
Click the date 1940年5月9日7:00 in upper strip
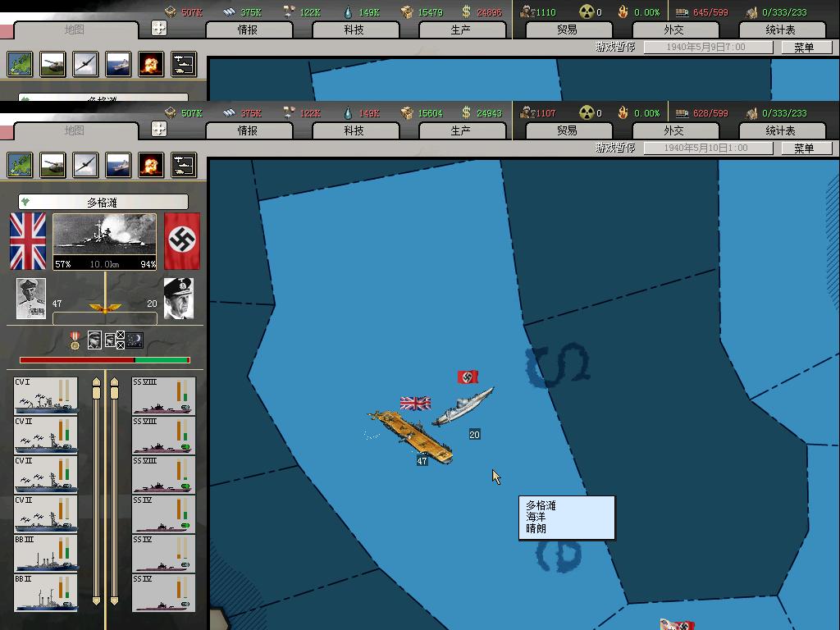click(708, 47)
